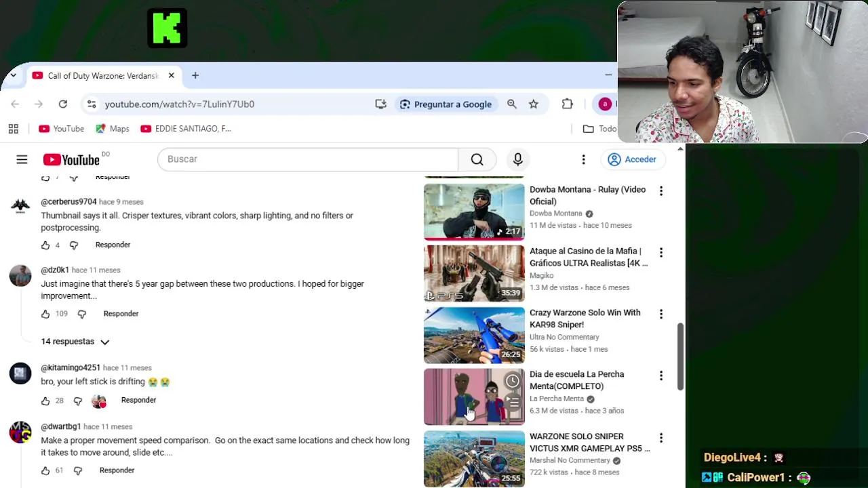Screen dimensions: 868x488
Task: Open @dz0k1 profile avatar
Action: click(20, 276)
